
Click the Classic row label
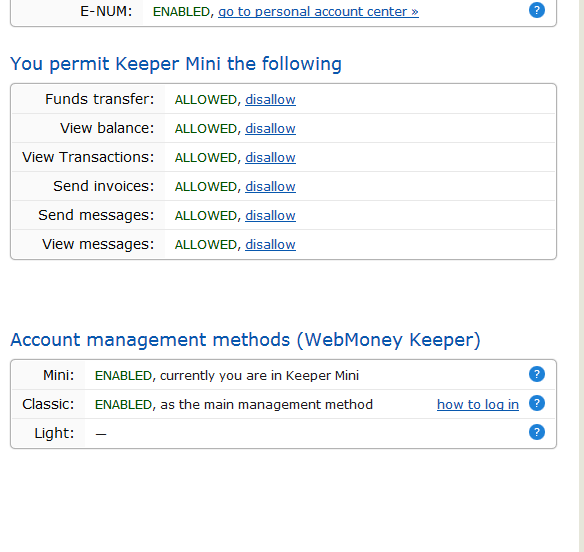[48, 404]
